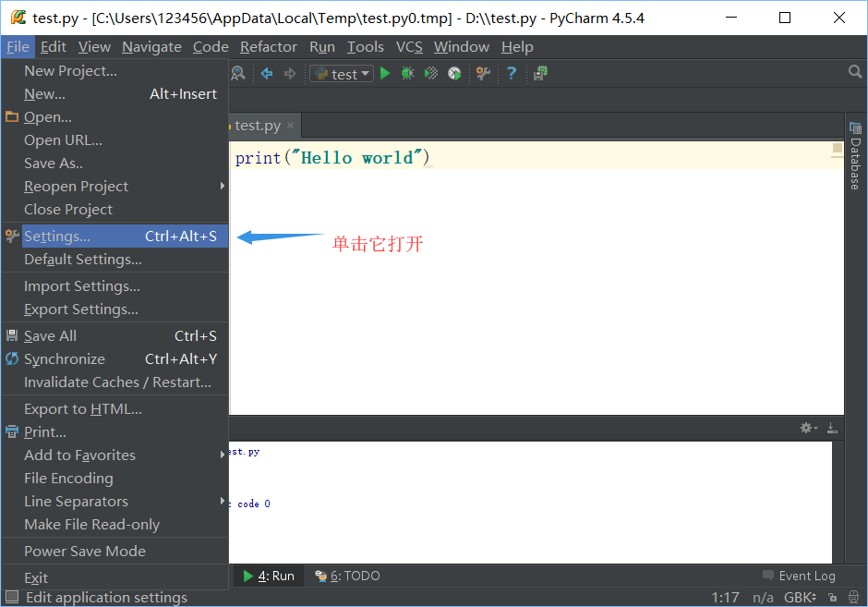Start debugging with the green bug icon
This screenshot has width=868, height=607.
point(408,73)
